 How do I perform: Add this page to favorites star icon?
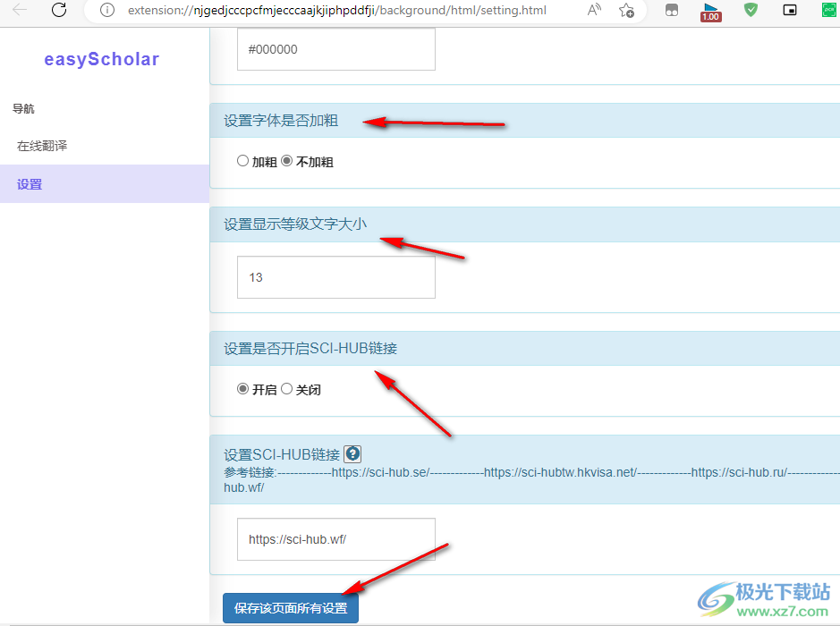click(x=626, y=10)
